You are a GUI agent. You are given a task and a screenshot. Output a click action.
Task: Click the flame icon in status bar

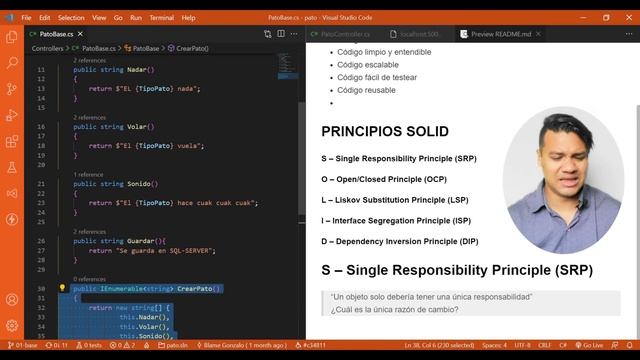point(147,345)
